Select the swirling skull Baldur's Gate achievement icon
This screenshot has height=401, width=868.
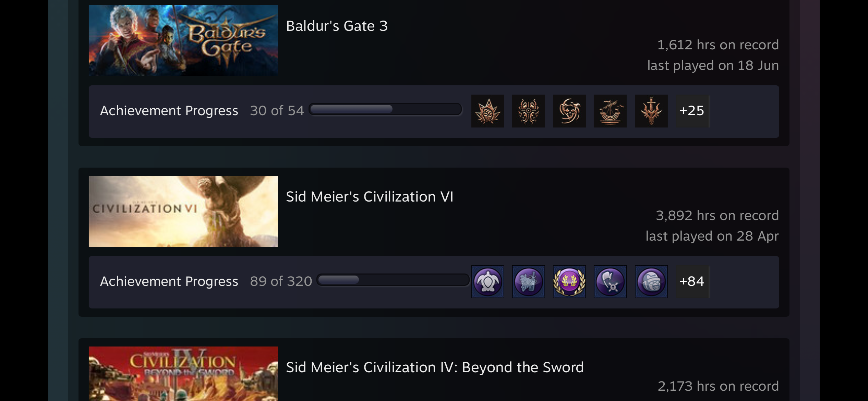click(569, 111)
